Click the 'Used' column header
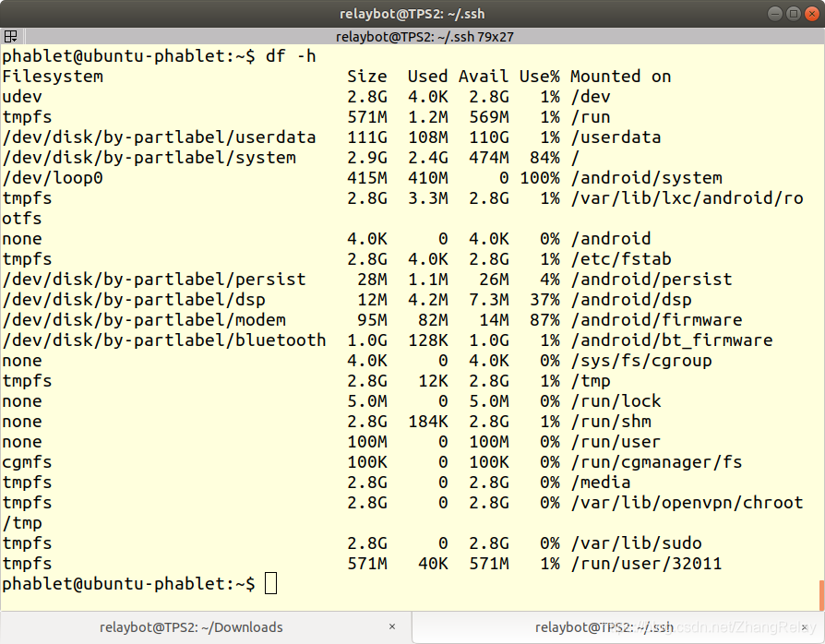This screenshot has width=825, height=644. (x=428, y=77)
